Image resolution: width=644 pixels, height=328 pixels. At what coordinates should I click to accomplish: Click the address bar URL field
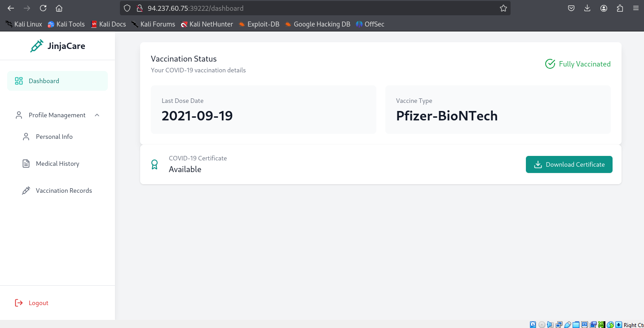[x=314, y=8]
